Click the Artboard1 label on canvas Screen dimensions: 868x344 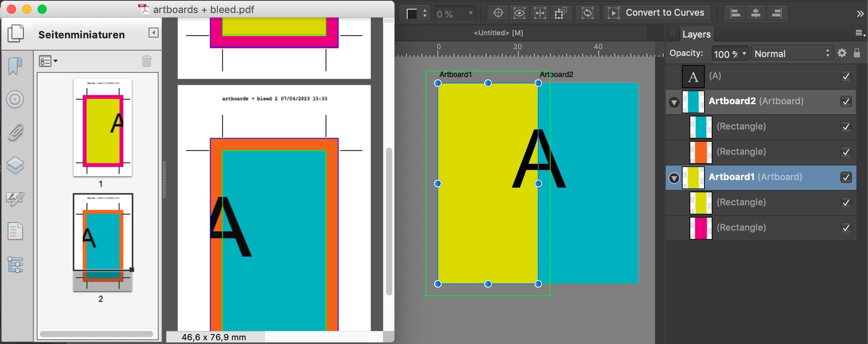[x=455, y=74]
